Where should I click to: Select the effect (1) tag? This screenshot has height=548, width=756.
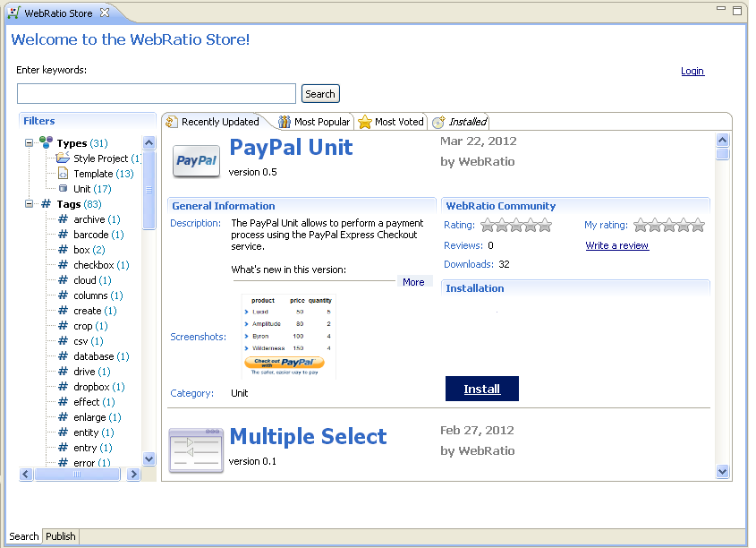[x=94, y=402]
